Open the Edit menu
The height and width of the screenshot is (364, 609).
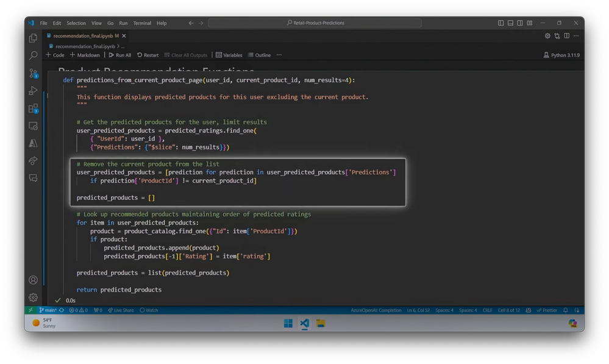[57, 23]
